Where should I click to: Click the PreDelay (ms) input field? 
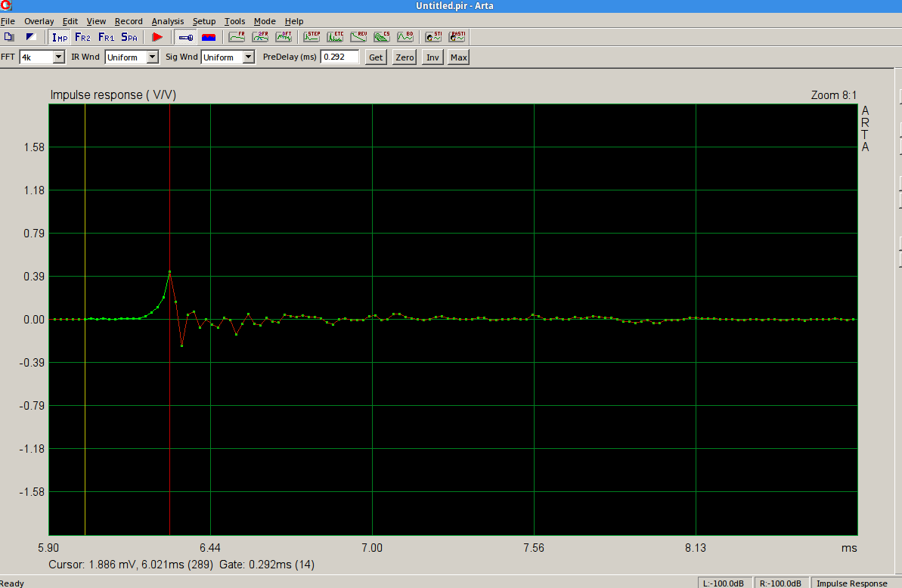[339, 57]
